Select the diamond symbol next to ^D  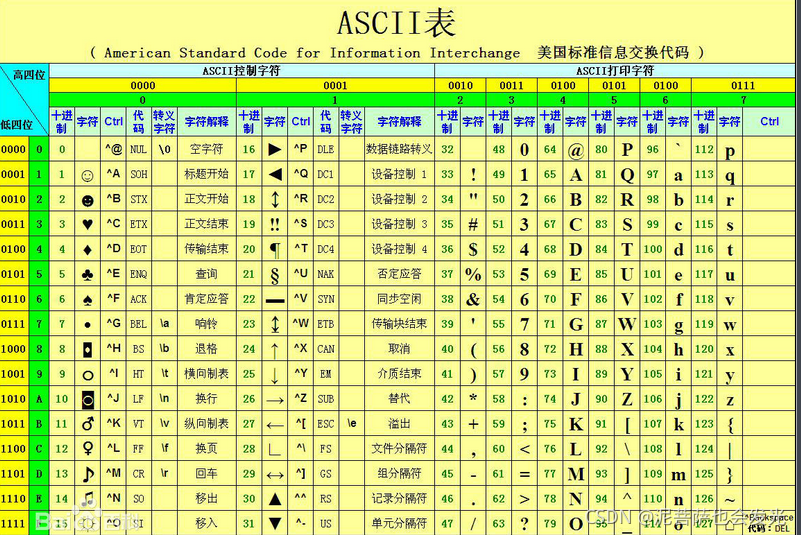[87, 250]
